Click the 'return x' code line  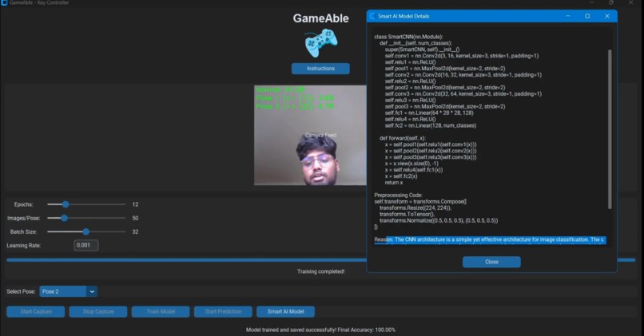click(x=393, y=182)
